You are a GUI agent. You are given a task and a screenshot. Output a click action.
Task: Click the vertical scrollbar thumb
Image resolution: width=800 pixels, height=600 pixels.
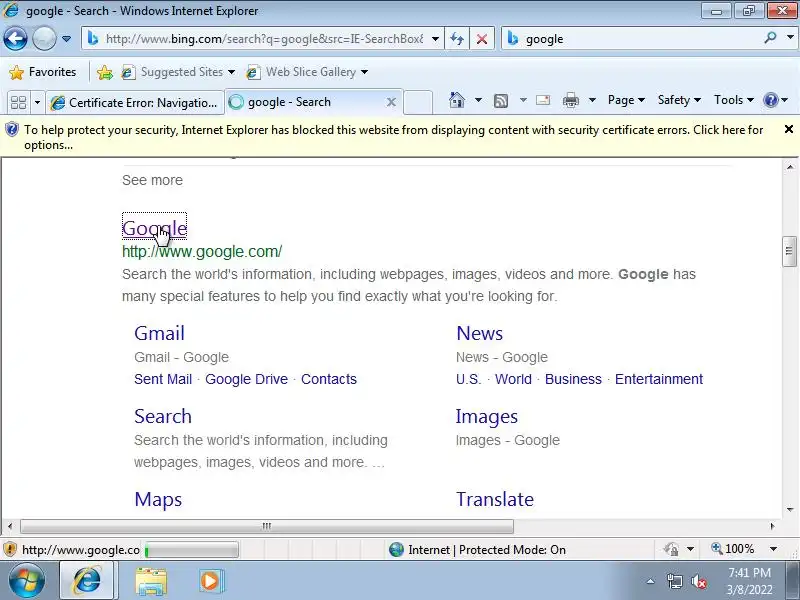click(789, 251)
